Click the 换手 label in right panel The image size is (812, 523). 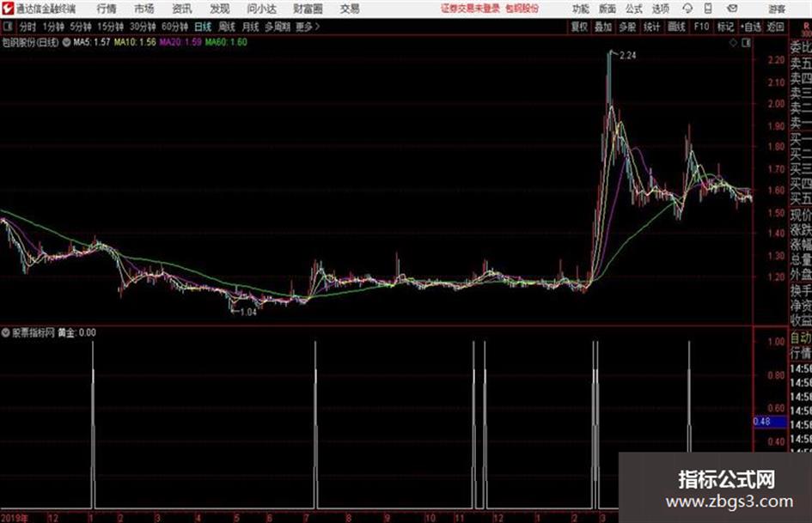(x=801, y=291)
